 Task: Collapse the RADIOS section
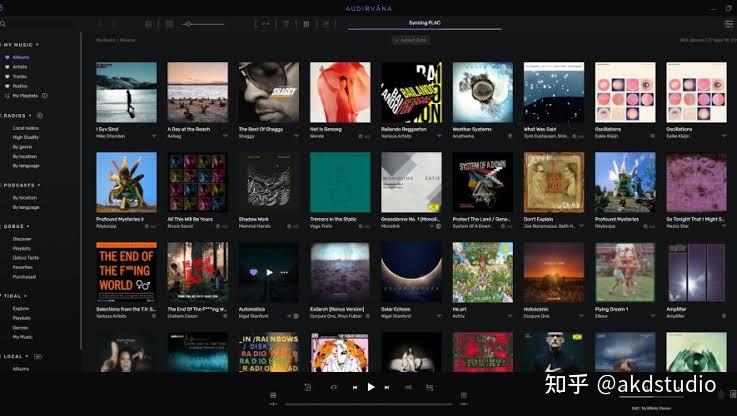(x=30, y=116)
